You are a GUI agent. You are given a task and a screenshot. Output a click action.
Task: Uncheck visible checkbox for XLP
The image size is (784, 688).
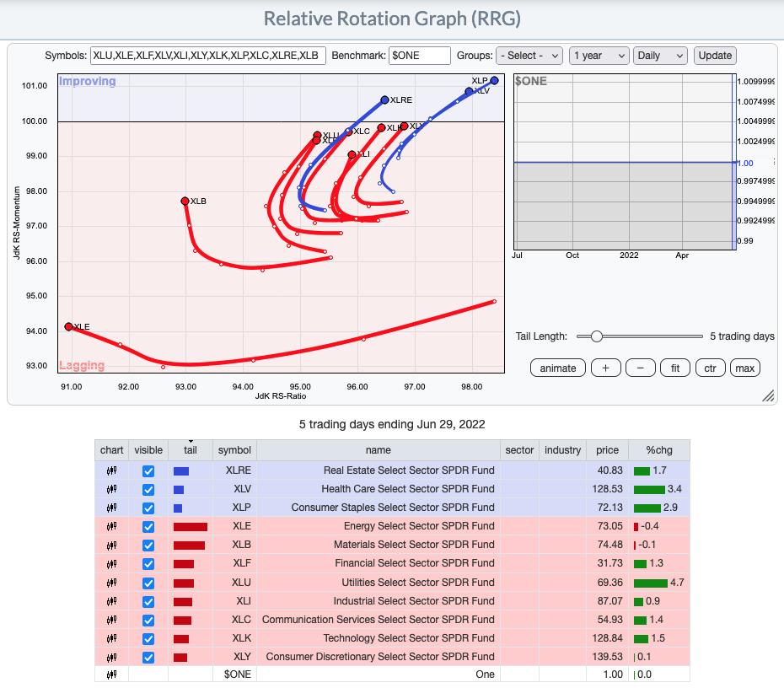148,508
